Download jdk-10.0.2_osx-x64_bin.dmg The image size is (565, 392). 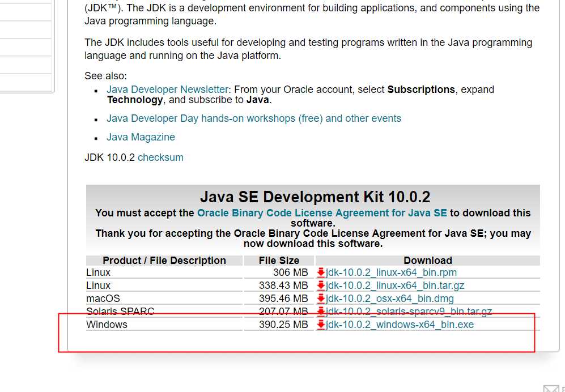389,299
